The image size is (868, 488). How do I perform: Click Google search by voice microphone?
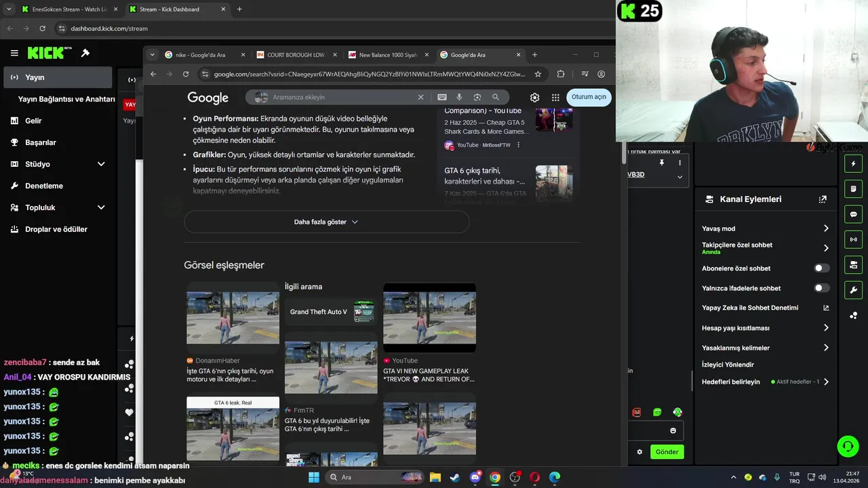tap(459, 98)
